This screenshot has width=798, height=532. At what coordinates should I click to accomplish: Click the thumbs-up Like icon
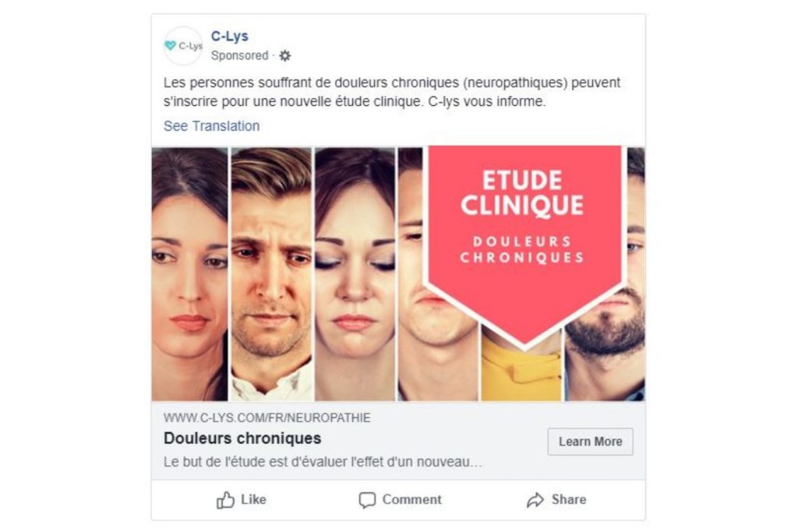coord(225,500)
